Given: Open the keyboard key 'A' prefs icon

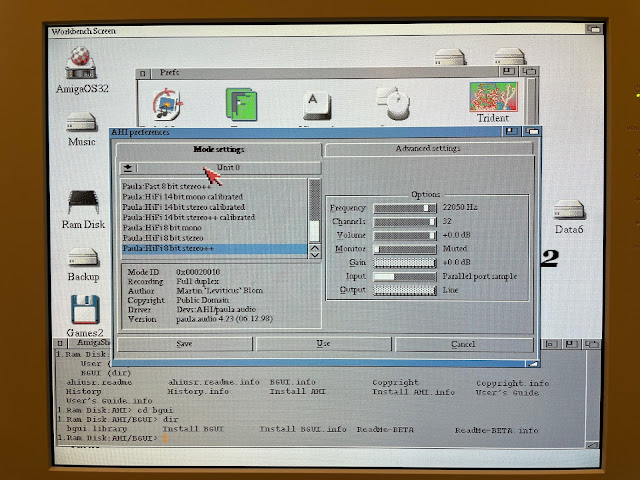Looking at the screenshot, I should [x=317, y=105].
